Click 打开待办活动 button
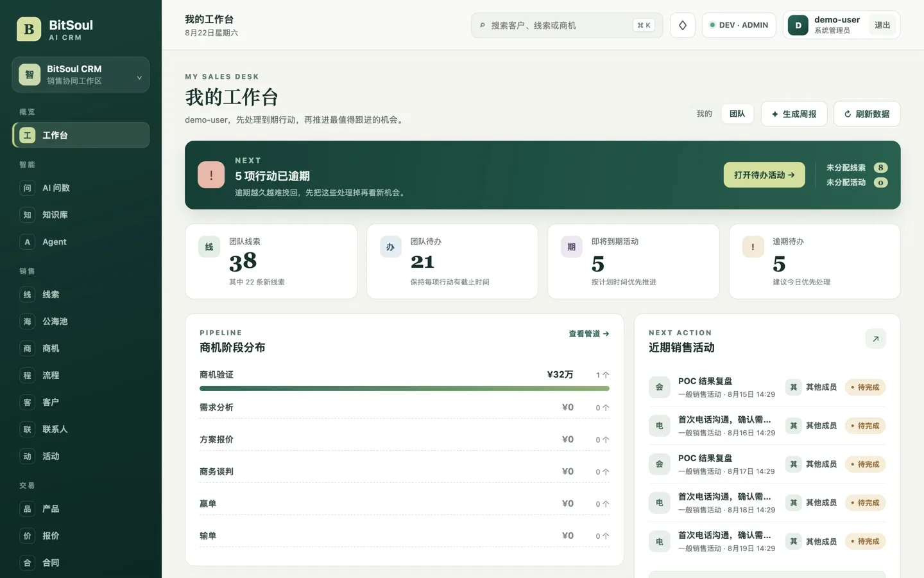The image size is (924, 578). point(764,175)
